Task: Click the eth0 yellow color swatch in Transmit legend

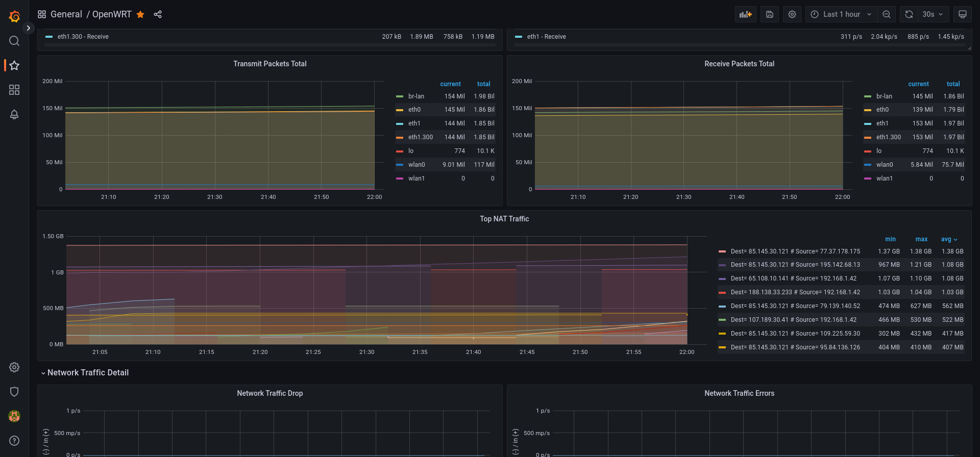Action: pyautogui.click(x=400, y=110)
